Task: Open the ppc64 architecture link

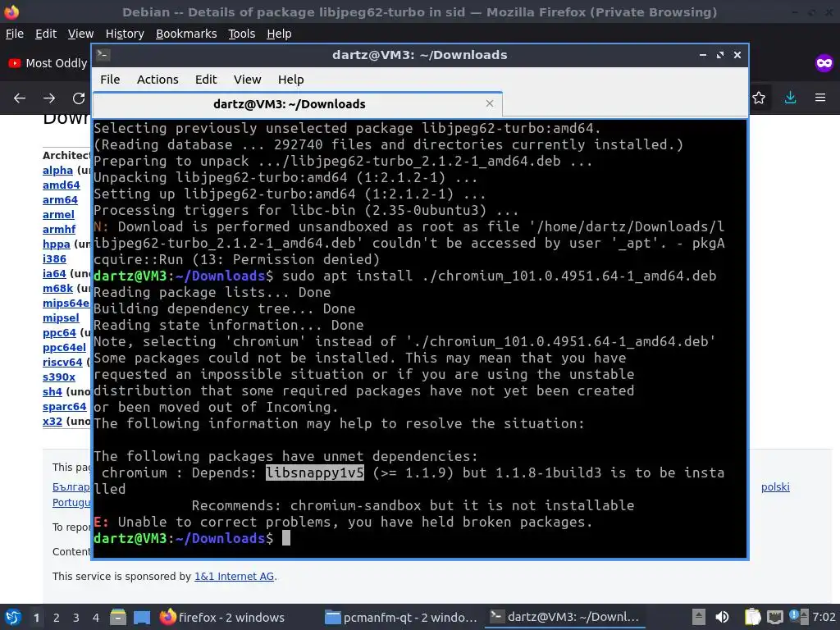Action: click(x=59, y=333)
